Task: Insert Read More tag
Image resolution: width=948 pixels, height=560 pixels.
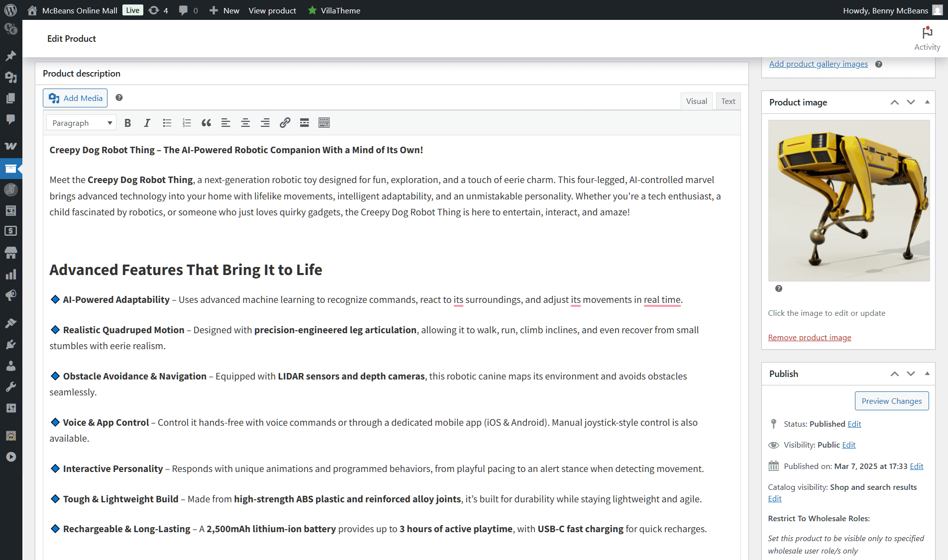Action: pyautogui.click(x=305, y=123)
